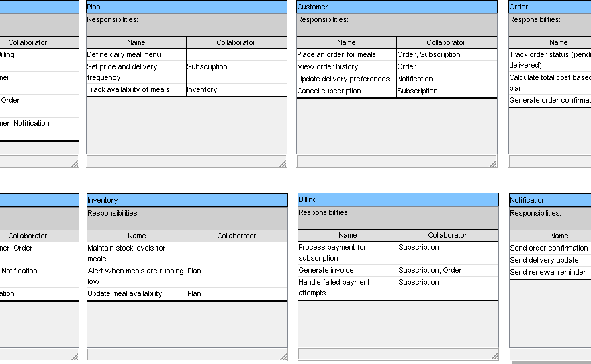
Task: Select the Plan card title bar
Action: tap(187, 7)
